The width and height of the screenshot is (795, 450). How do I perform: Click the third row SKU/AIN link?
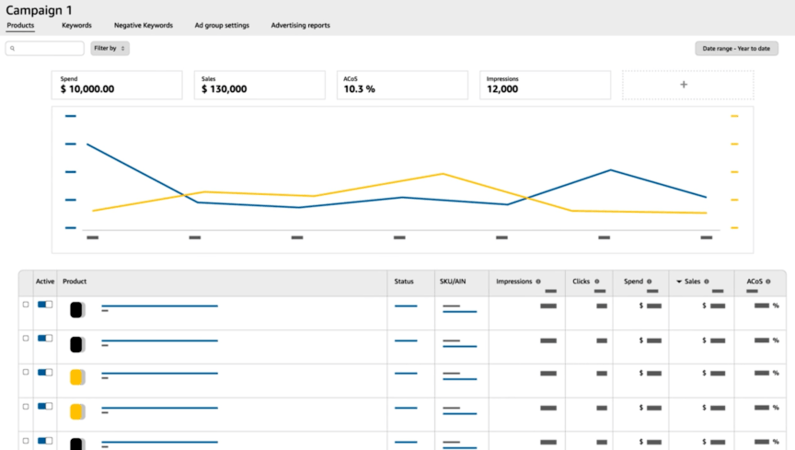pos(460,379)
